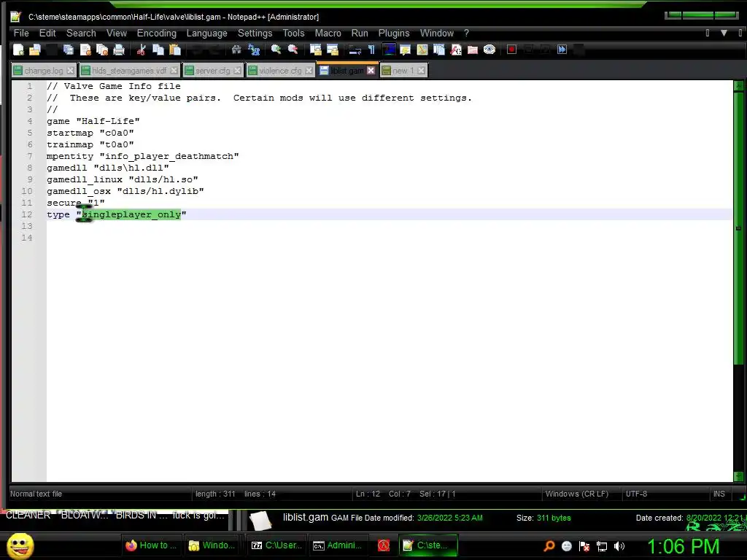Screen dimensions: 747x560
Task: Switch to the new 1 tab
Action: 403,71
